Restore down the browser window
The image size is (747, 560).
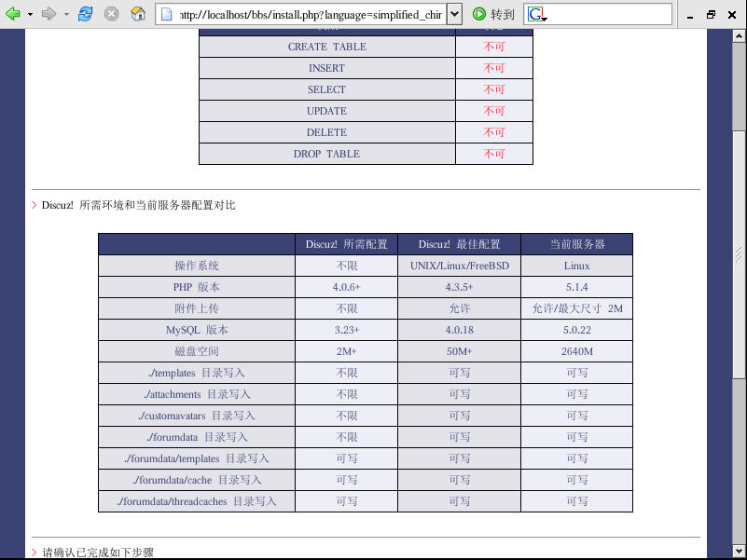[711, 14]
